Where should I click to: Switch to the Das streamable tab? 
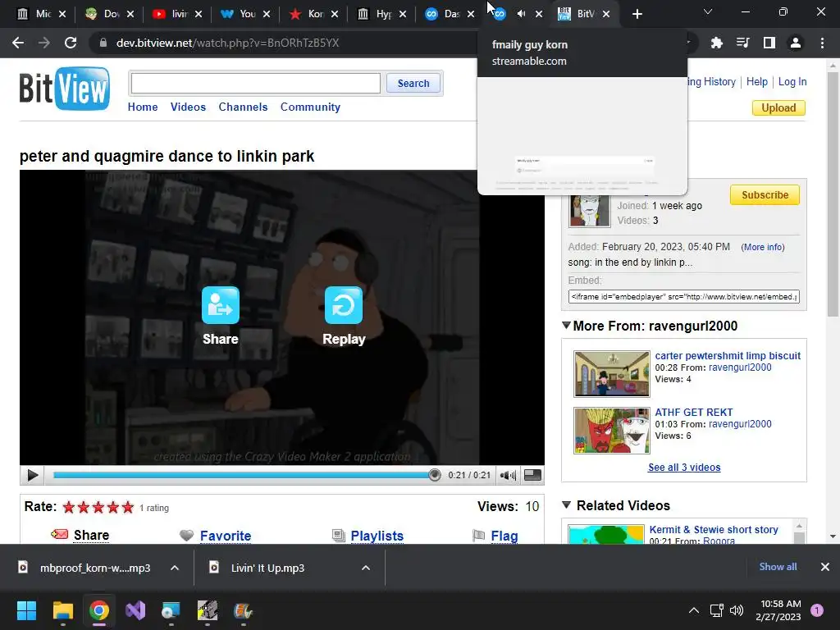(x=450, y=14)
